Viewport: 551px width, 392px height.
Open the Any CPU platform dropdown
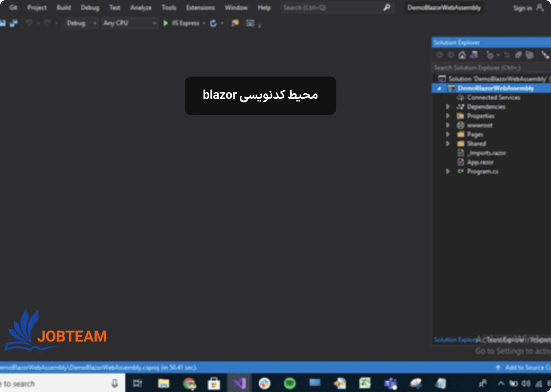[x=129, y=23]
